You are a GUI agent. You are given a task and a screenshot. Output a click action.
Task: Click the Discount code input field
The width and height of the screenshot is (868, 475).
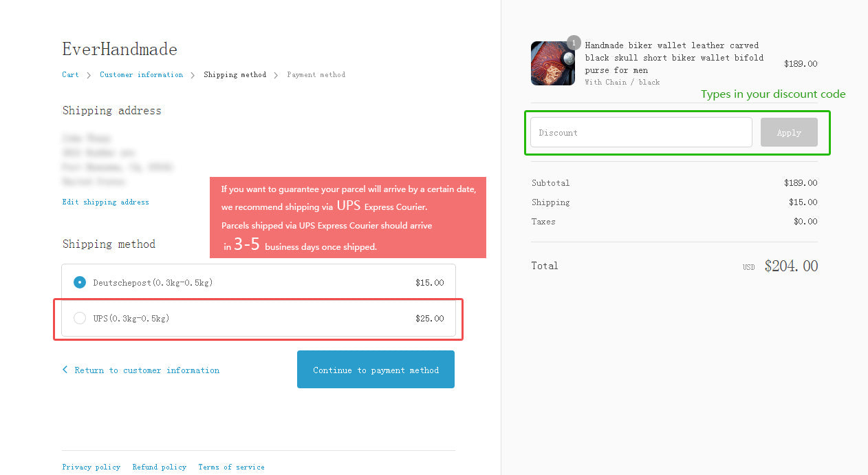(641, 132)
